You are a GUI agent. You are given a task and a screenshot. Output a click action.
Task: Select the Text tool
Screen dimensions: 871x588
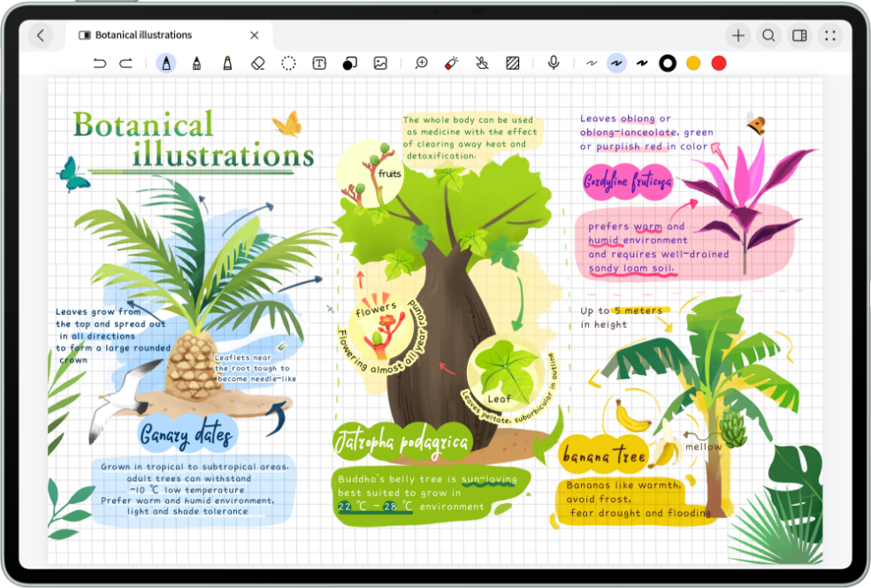point(319,63)
